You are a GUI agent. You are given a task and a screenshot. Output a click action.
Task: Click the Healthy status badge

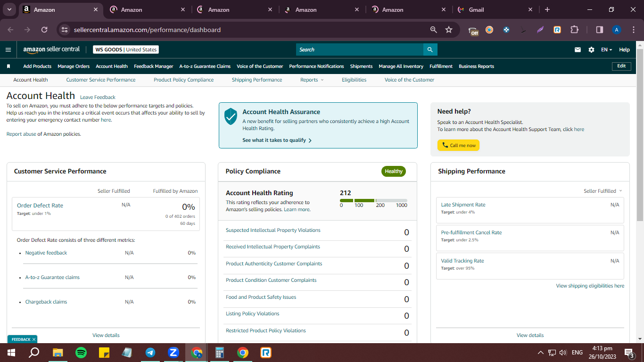[394, 172]
